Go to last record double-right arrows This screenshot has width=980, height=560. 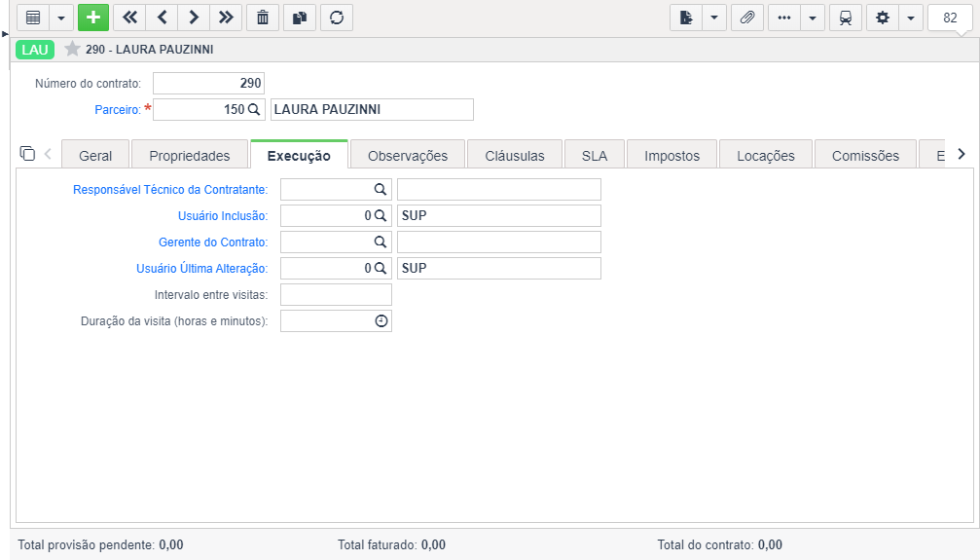[x=226, y=18]
